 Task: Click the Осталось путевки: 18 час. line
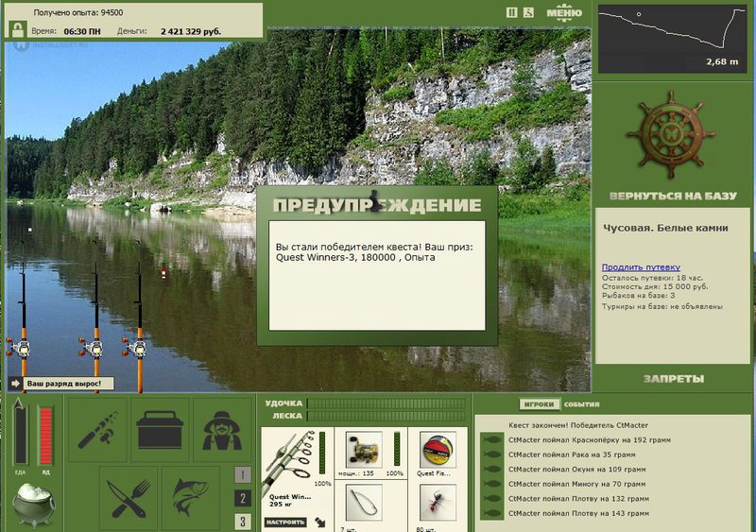pyautogui.click(x=652, y=278)
